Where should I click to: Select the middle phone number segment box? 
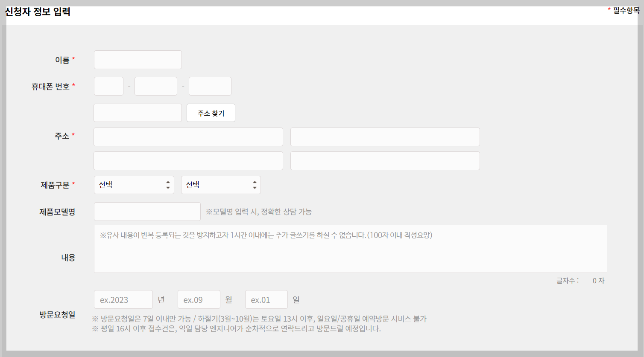point(155,86)
